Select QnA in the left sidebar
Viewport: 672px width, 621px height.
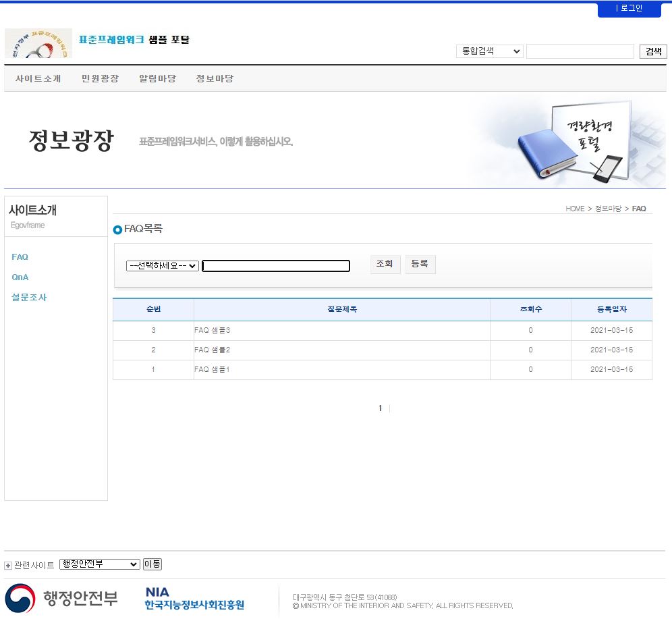tap(20, 277)
